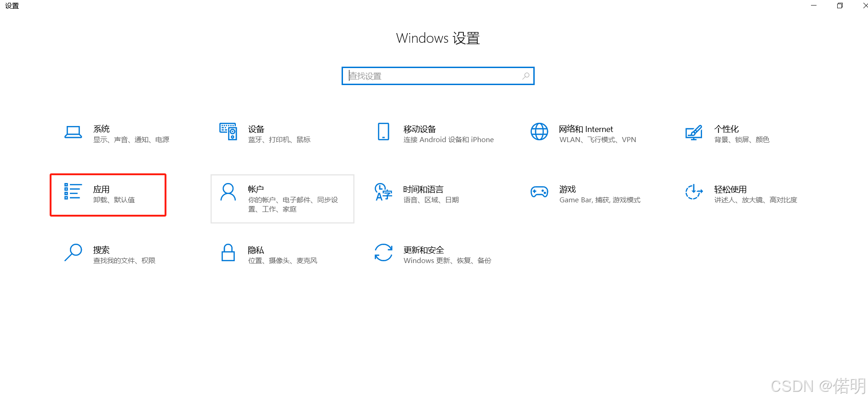Open the 游戏 settings title
Screen dimensions: 868x401
[568, 189]
